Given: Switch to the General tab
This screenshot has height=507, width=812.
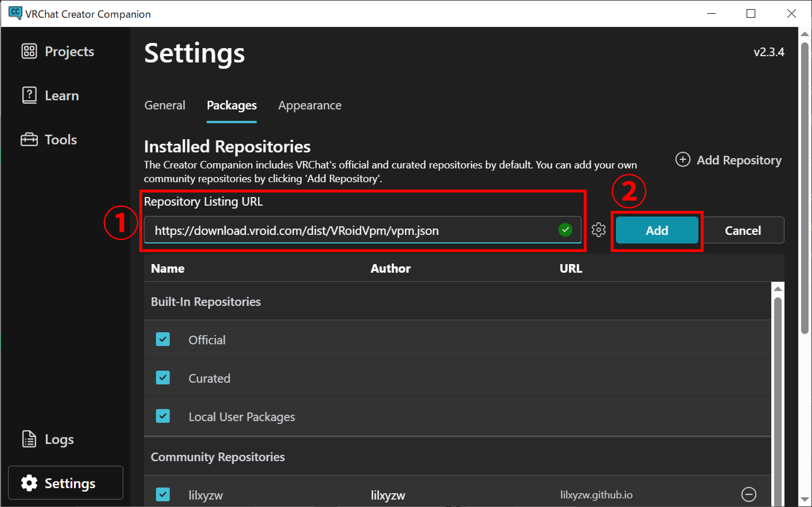Looking at the screenshot, I should (x=164, y=105).
